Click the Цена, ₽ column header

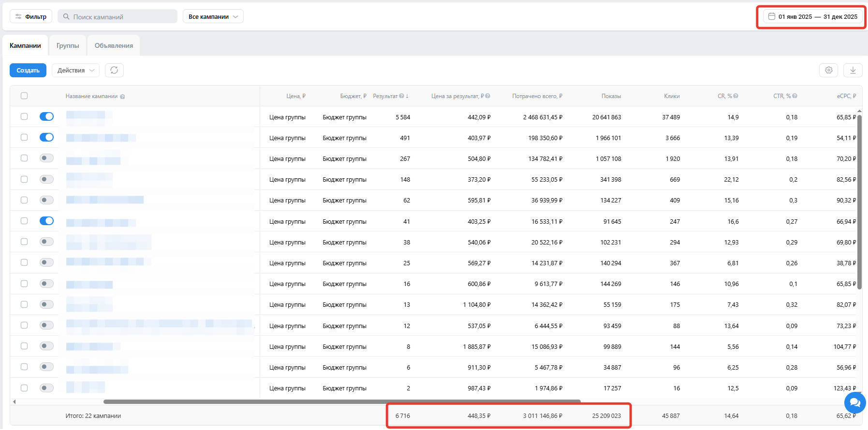coord(296,96)
